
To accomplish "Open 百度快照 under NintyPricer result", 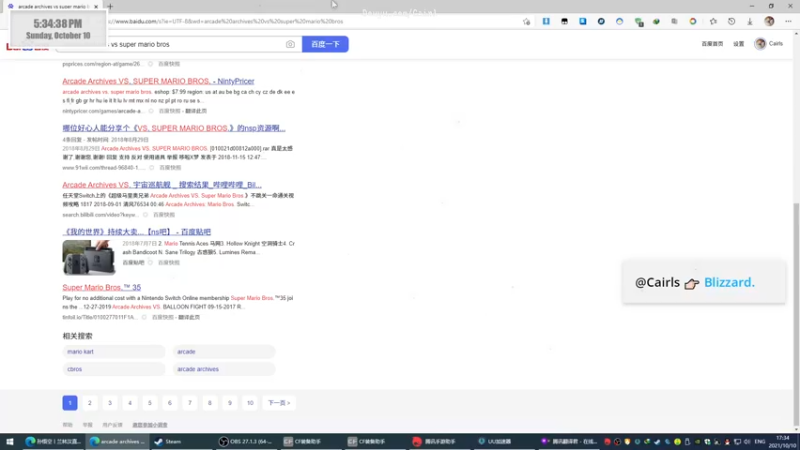I will pyautogui.click(x=169, y=111).
